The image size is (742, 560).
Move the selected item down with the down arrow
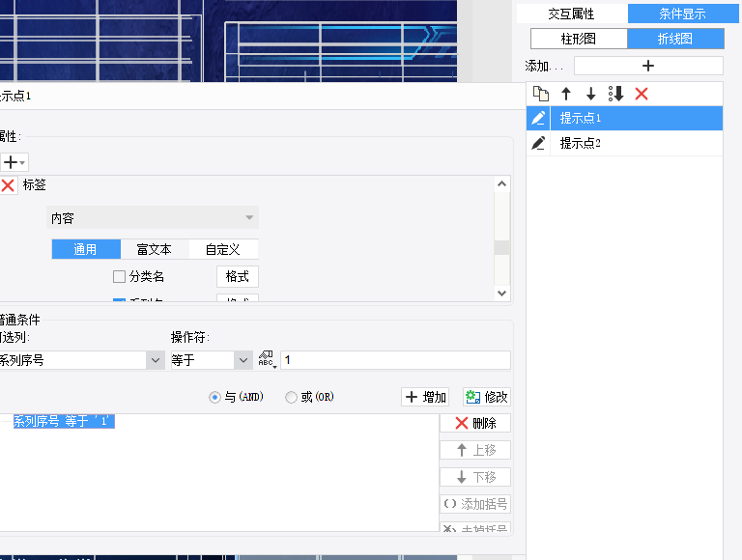(x=590, y=94)
